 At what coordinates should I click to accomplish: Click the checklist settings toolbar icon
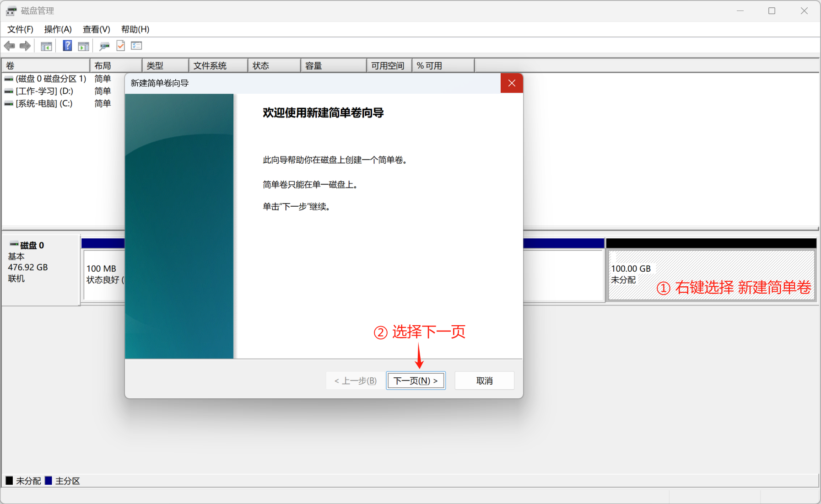(137, 46)
